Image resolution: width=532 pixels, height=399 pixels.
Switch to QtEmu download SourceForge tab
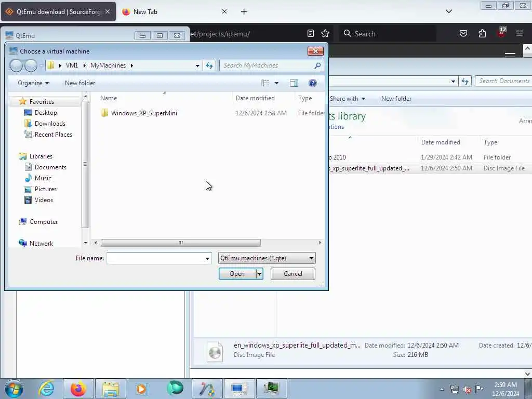[x=58, y=12]
